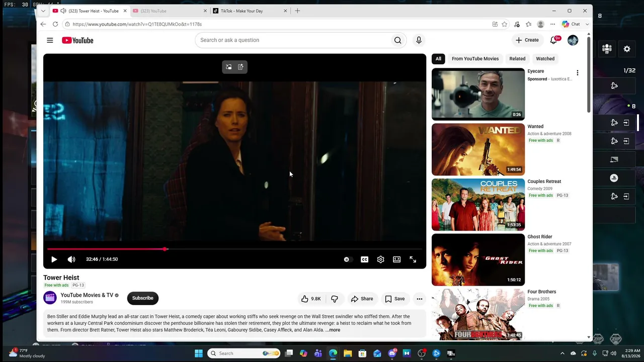Click the search magnifier button
The width and height of the screenshot is (644, 362).
pyautogui.click(x=398, y=40)
